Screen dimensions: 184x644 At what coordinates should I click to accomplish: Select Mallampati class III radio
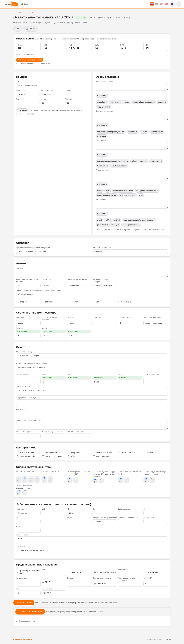tap(31, 478)
